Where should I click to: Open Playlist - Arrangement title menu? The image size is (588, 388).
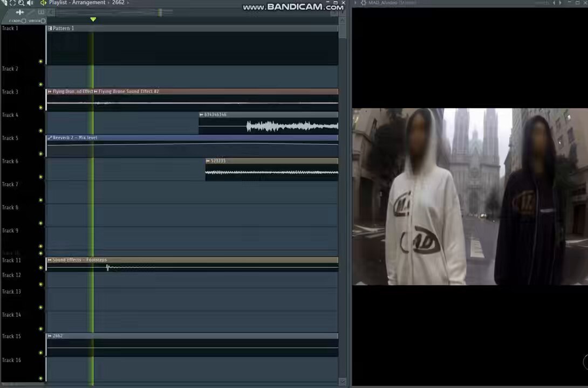[x=77, y=3]
